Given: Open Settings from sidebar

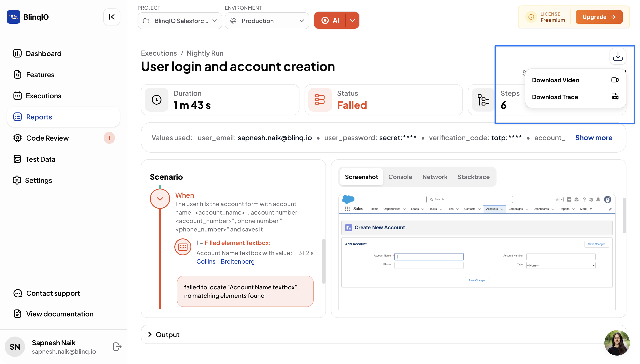Looking at the screenshot, I should [x=38, y=180].
